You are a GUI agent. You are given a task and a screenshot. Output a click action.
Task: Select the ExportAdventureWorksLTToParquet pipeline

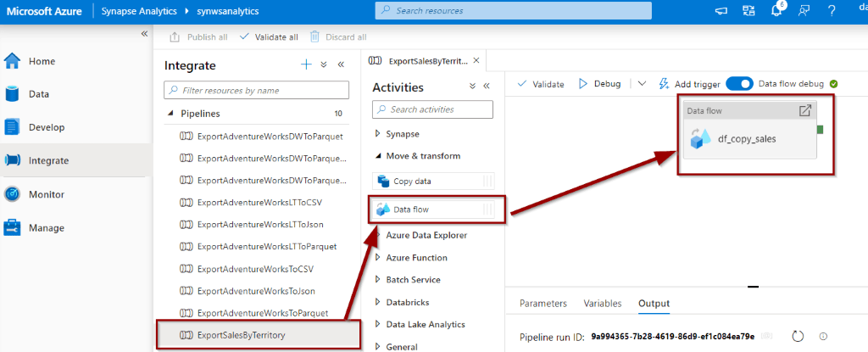coord(257,246)
